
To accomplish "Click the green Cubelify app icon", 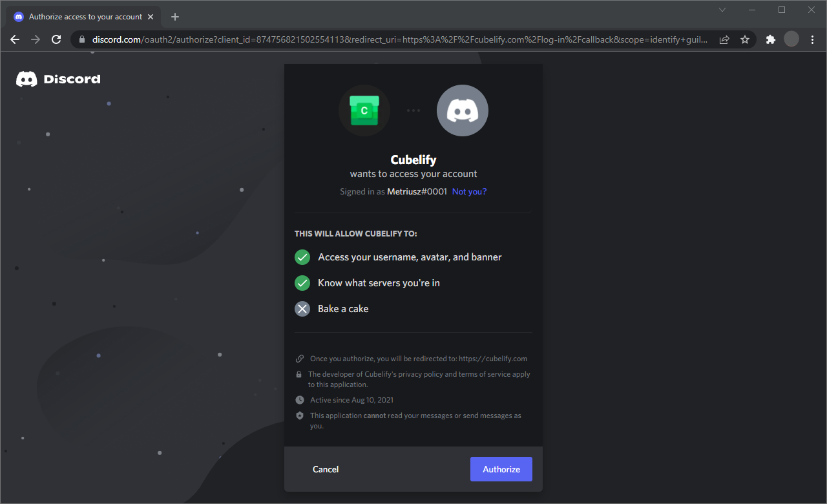I will 364,110.
